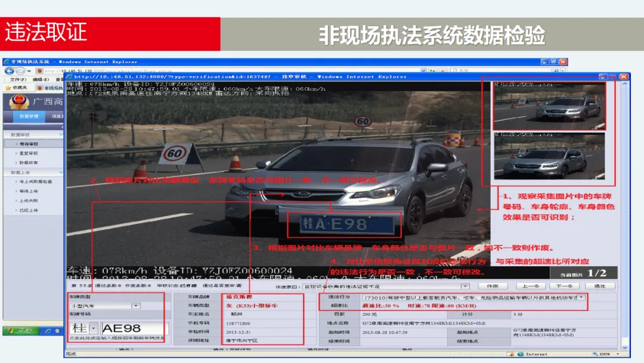The height and width of the screenshot is (363, 644).
Task: Click the search magnifier in the rear IE window
Action: click(556, 70)
